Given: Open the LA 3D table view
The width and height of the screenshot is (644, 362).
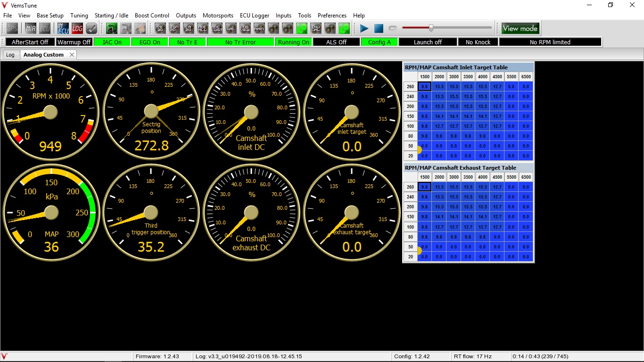Looking at the screenshot, I should click(x=189, y=28).
